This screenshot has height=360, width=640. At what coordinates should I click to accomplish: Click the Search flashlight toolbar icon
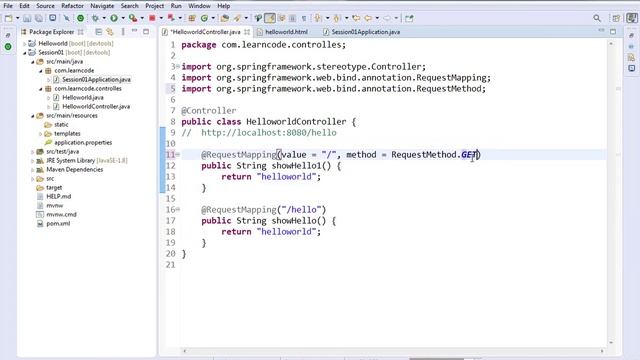coord(237,18)
